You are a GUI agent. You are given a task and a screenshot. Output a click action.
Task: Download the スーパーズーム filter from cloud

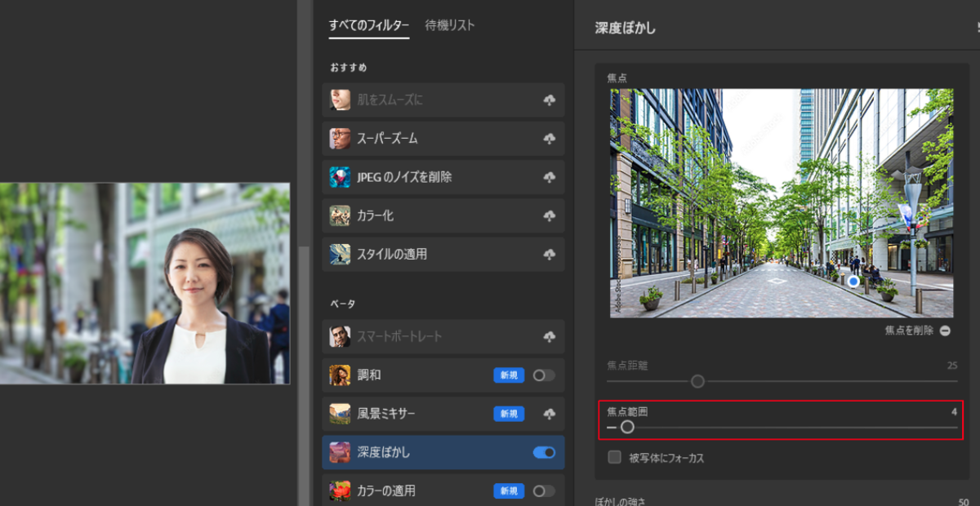tap(549, 139)
